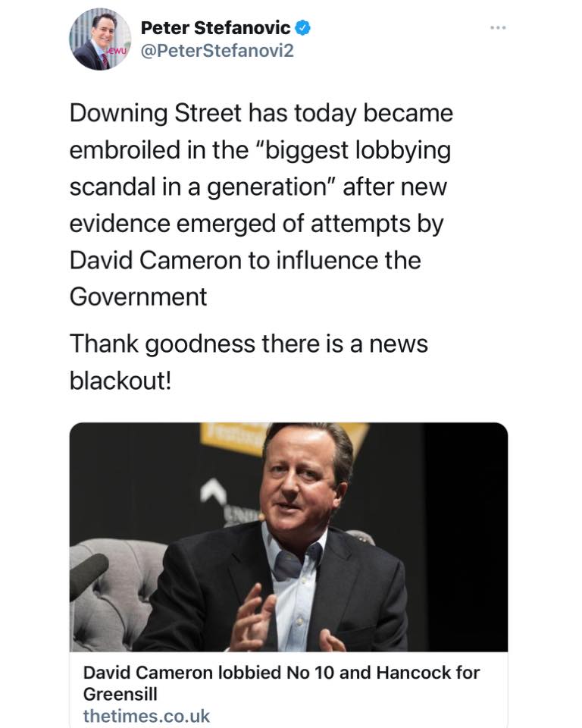Click 'evidence emerged of attempts by' tweet line
Screen dimensions: 582x728
point(256,224)
